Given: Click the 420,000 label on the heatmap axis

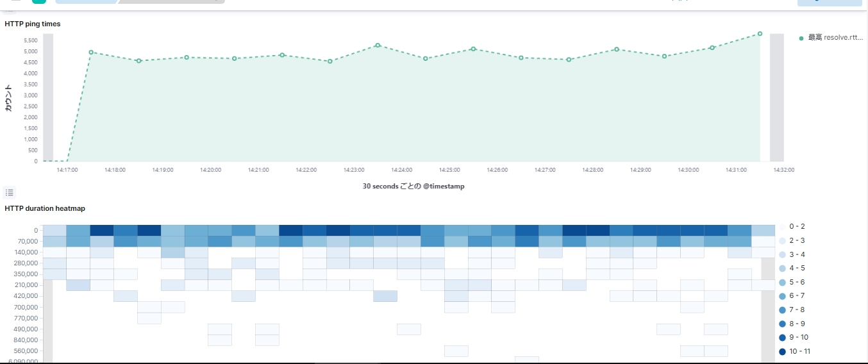Looking at the screenshot, I should tap(25, 296).
